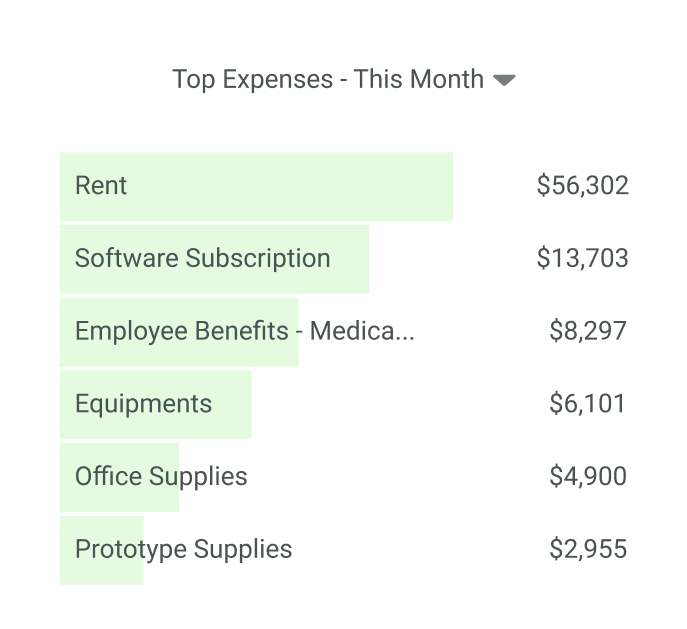Open the Prototype Supplies expense label

tap(183, 549)
